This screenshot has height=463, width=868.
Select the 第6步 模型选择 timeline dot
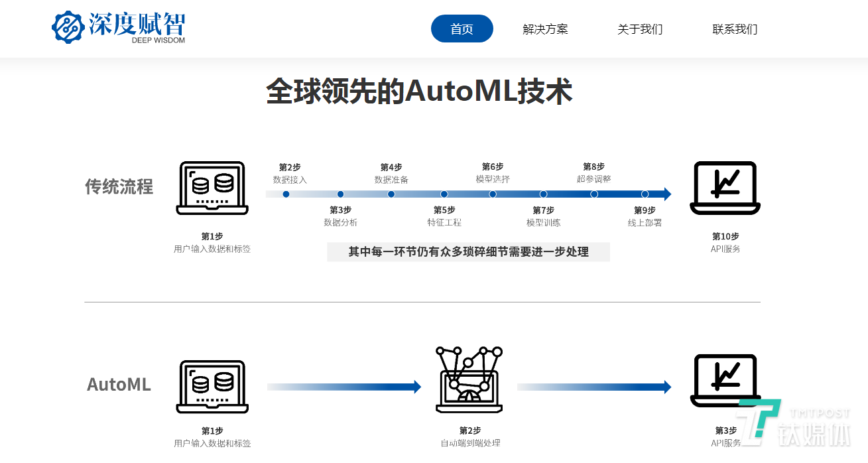coord(493,194)
